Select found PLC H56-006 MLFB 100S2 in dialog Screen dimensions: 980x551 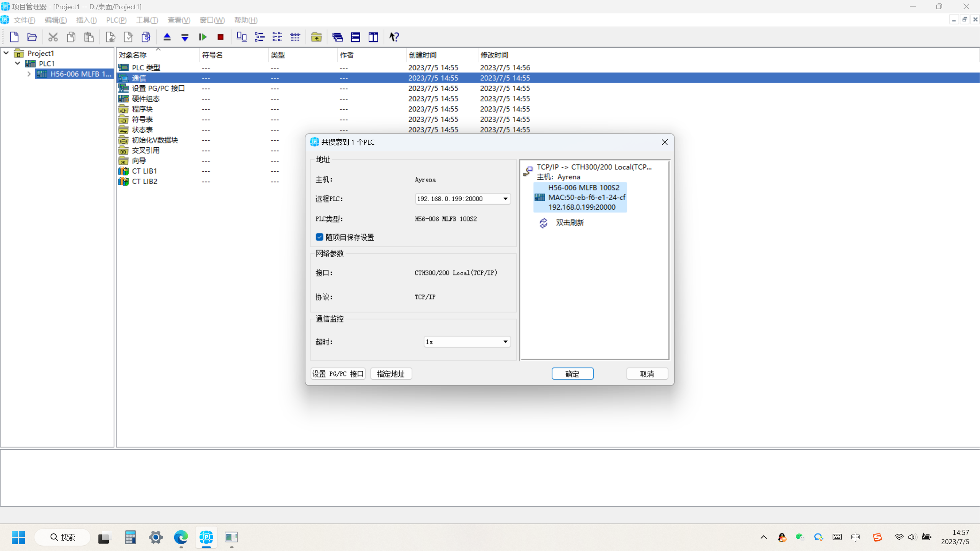[580, 197]
